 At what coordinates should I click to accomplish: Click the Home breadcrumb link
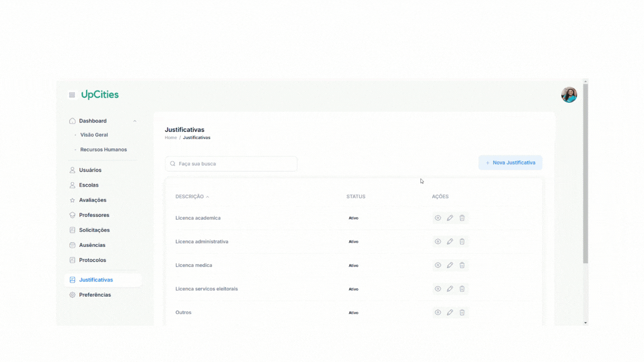[x=171, y=137]
